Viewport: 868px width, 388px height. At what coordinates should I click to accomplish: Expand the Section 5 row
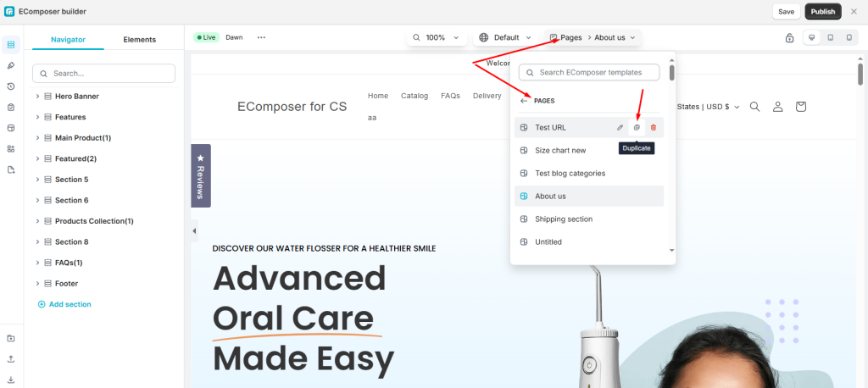[37, 180]
